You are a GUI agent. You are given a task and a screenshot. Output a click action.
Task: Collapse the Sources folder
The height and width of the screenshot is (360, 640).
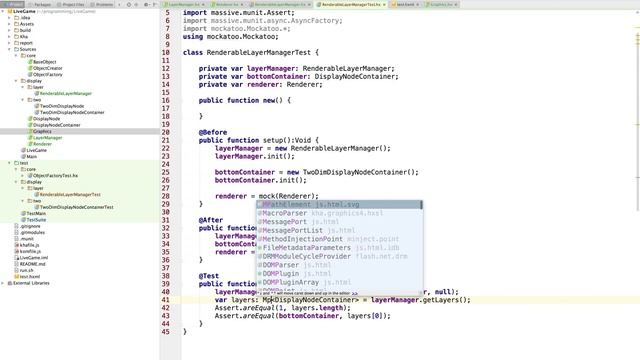pyautogui.click(x=9, y=49)
